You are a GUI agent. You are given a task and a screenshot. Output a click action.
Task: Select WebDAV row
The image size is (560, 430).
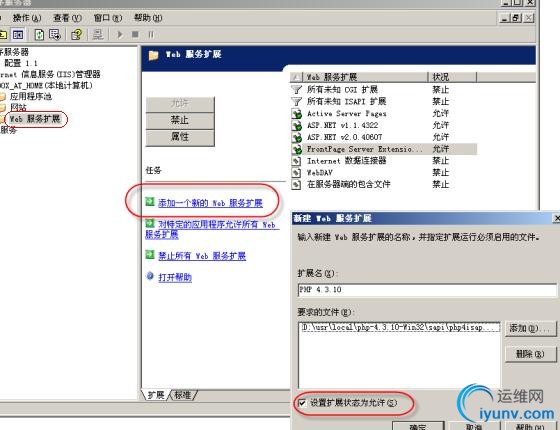384,172
